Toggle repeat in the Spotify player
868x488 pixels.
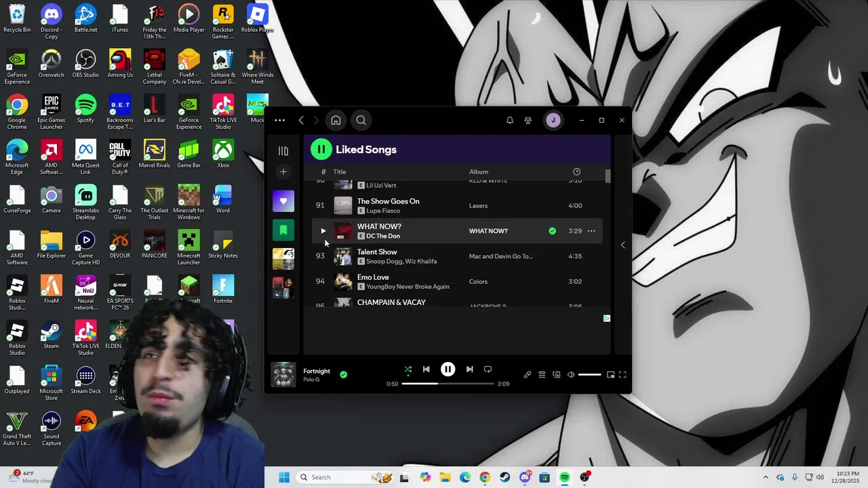coord(488,369)
